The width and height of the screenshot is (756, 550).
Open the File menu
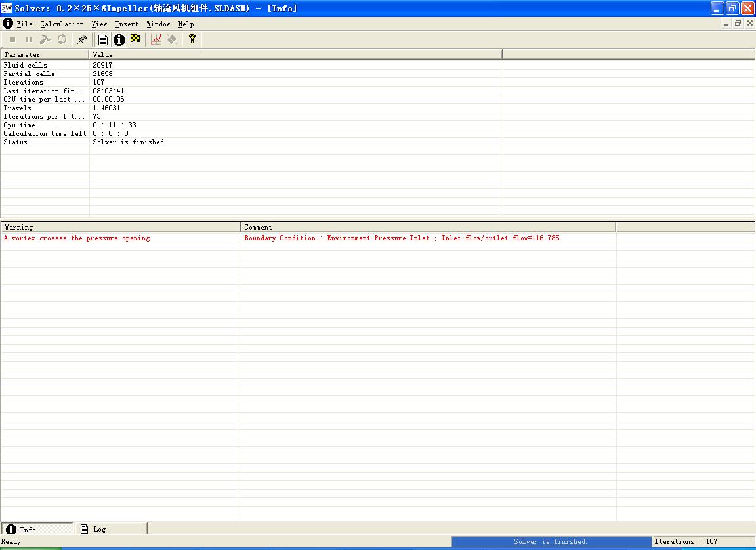pyautogui.click(x=24, y=24)
